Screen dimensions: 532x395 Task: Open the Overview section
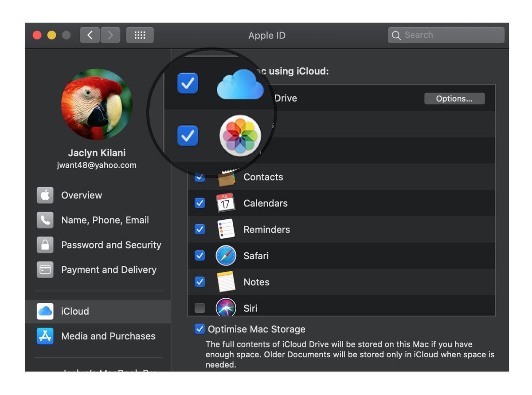(x=82, y=195)
